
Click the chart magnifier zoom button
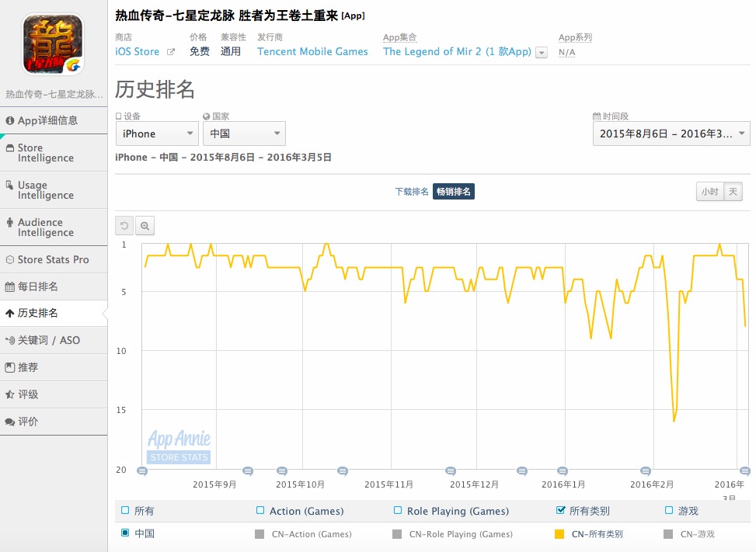[145, 226]
